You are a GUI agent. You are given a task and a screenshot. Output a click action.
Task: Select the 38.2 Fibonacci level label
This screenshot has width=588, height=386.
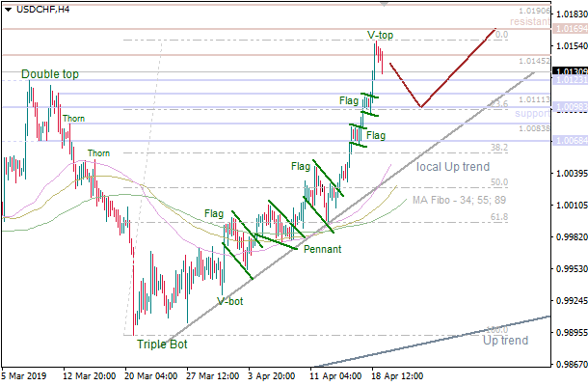point(498,148)
